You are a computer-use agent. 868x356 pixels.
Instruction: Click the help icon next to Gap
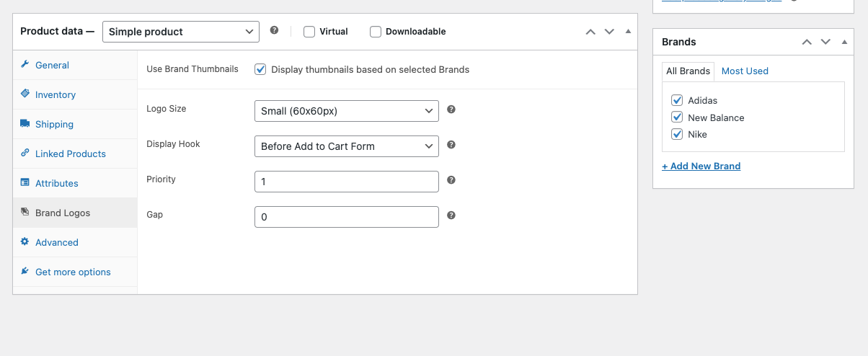[x=451, y=215]
